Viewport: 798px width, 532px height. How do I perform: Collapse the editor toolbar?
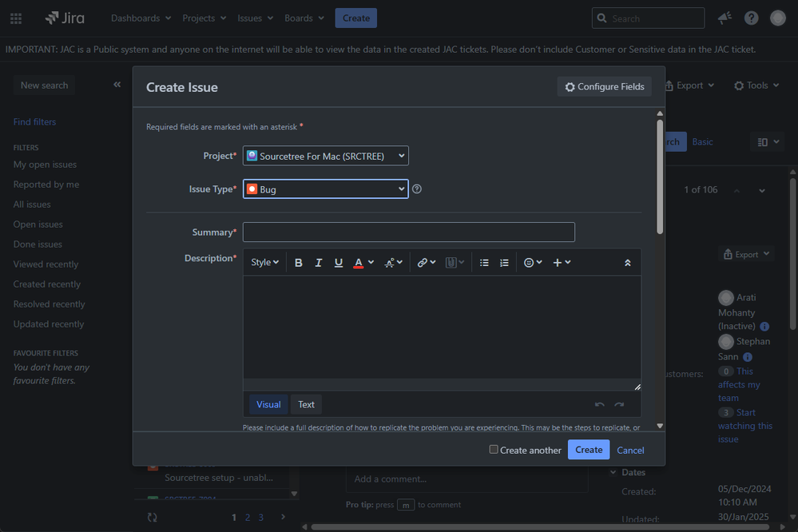[x=628, y=263]
